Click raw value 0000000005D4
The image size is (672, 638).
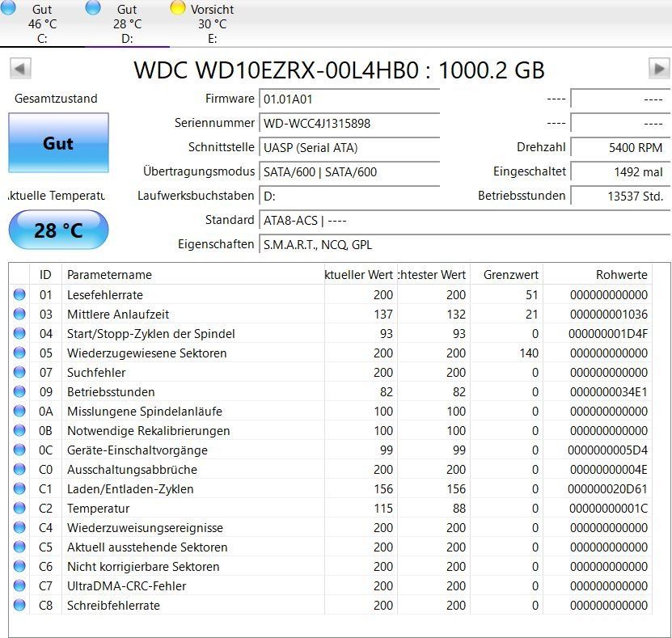tap(607, 450)
